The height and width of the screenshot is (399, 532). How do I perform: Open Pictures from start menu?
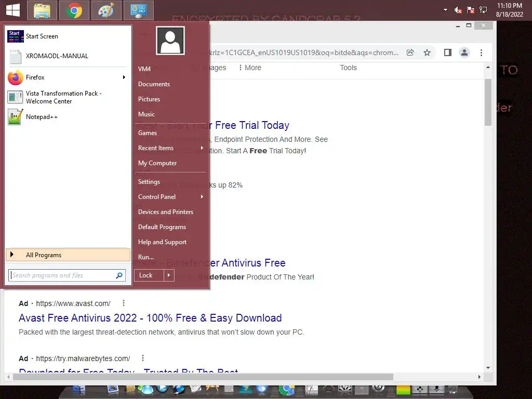pyautogui.click(x=149, y=99)
